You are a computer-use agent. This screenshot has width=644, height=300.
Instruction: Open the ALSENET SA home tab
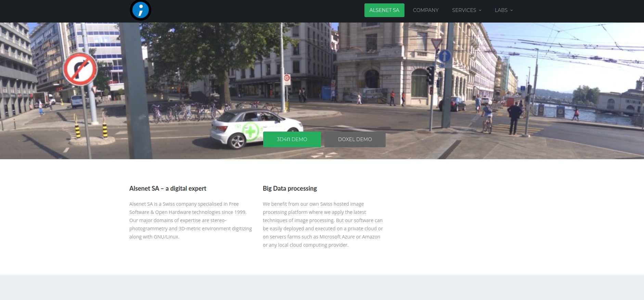[384, 10]
